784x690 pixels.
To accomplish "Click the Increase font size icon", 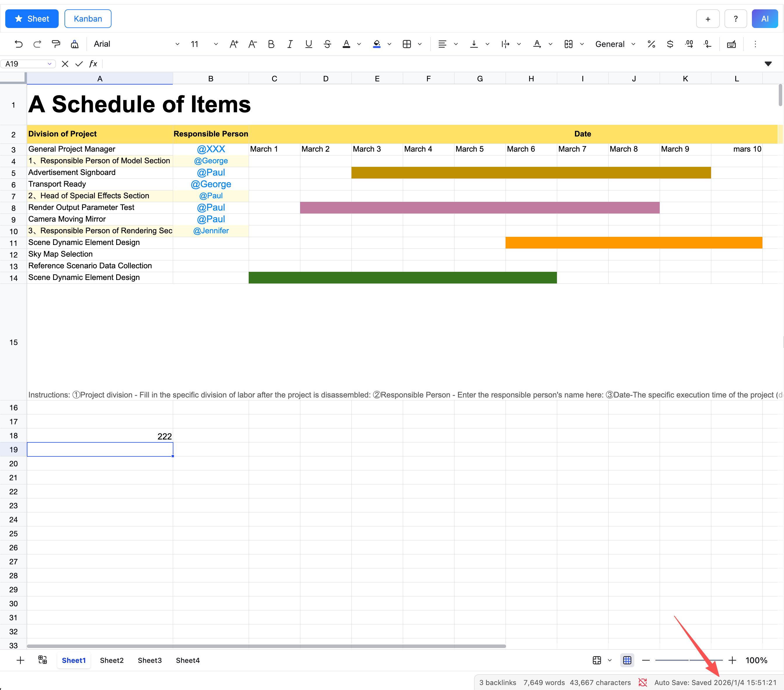I will click(x=234, y=44).
